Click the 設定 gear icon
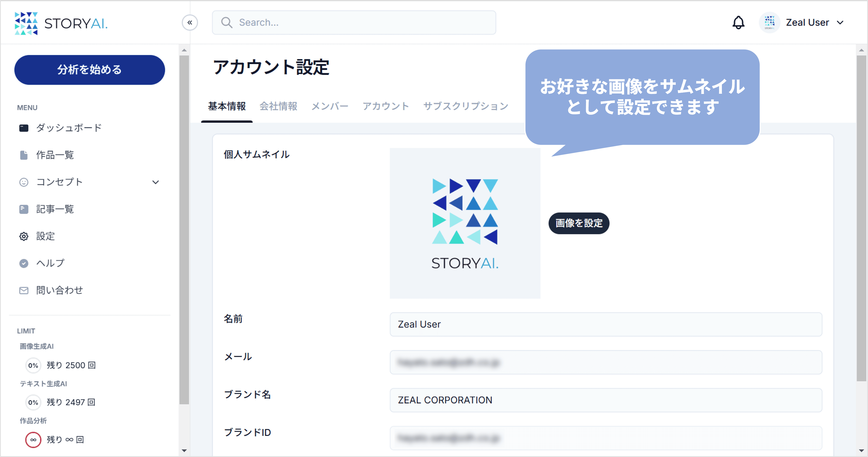Screen dimensions: 868x457 tap(23, 236)
